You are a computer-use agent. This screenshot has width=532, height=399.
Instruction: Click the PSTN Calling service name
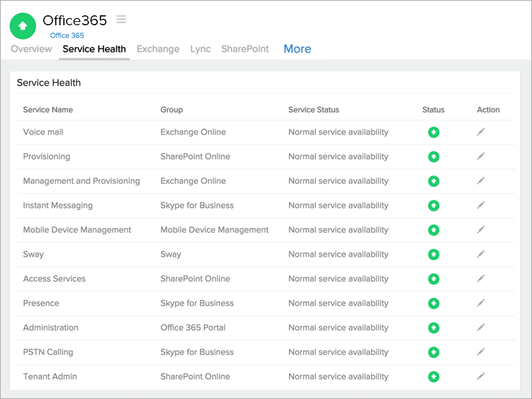click(48, 352)
